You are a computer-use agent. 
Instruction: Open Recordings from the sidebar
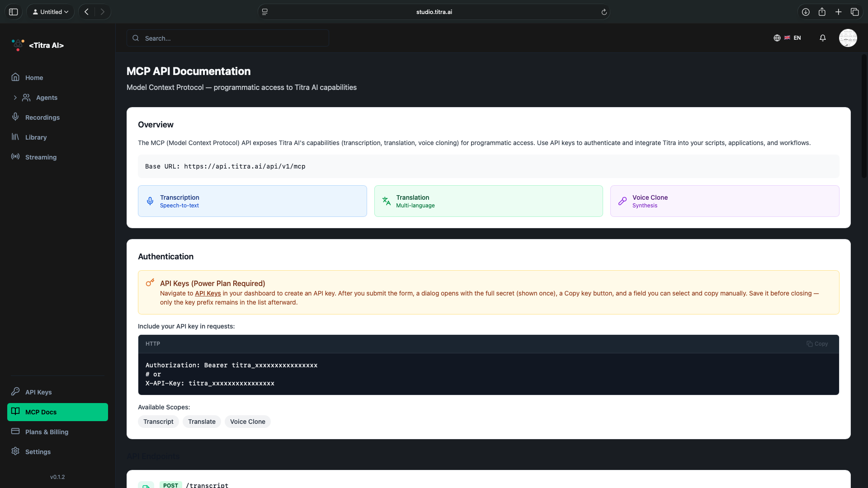click(57, 117)
